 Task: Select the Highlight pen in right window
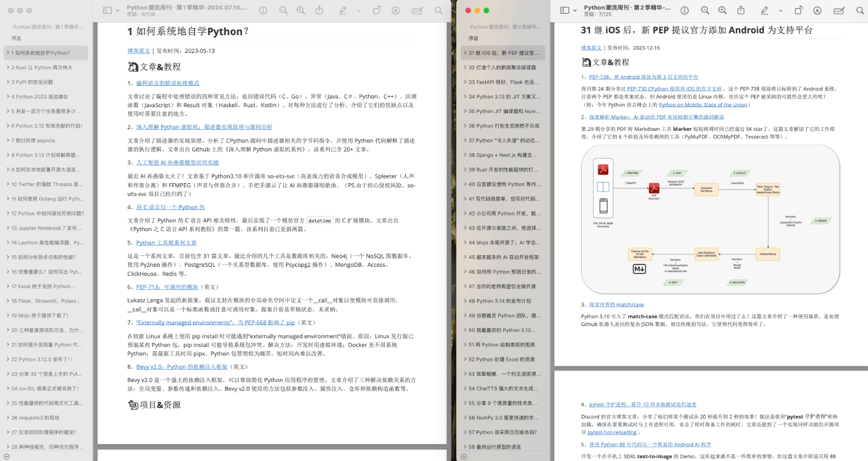(x=764, y=10)
